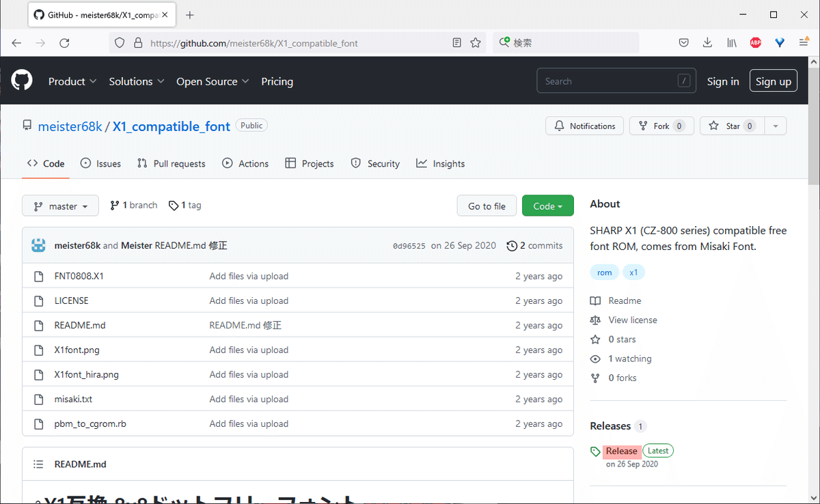The height and width of the screenshot is (504, 820).
Task: Click the rom topic tag
Action: click(x=605, y=272)
